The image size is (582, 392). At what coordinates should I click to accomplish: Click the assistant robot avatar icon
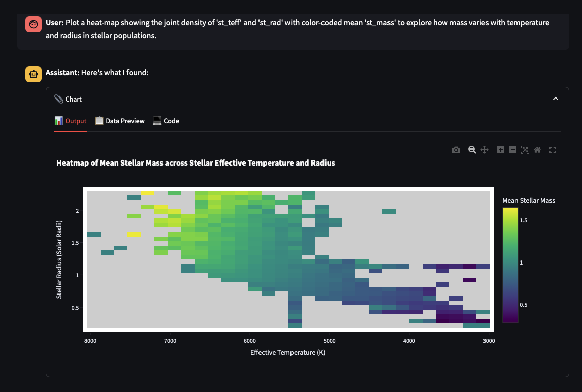[x=34, y=74]
